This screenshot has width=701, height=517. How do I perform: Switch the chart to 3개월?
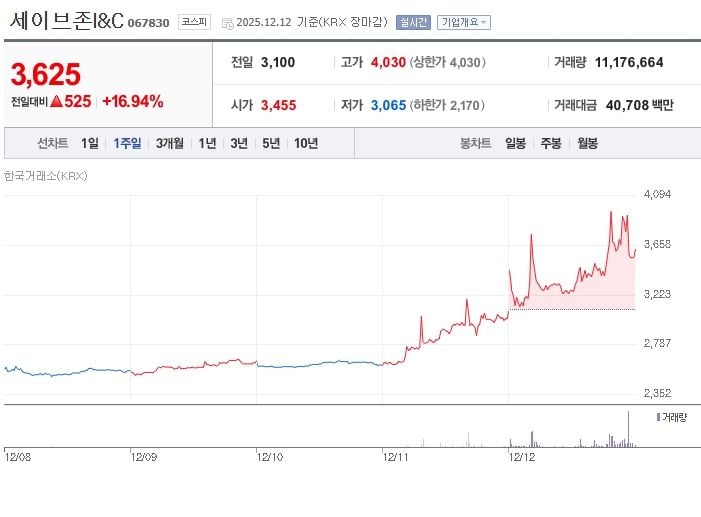(x=170, y=143)
